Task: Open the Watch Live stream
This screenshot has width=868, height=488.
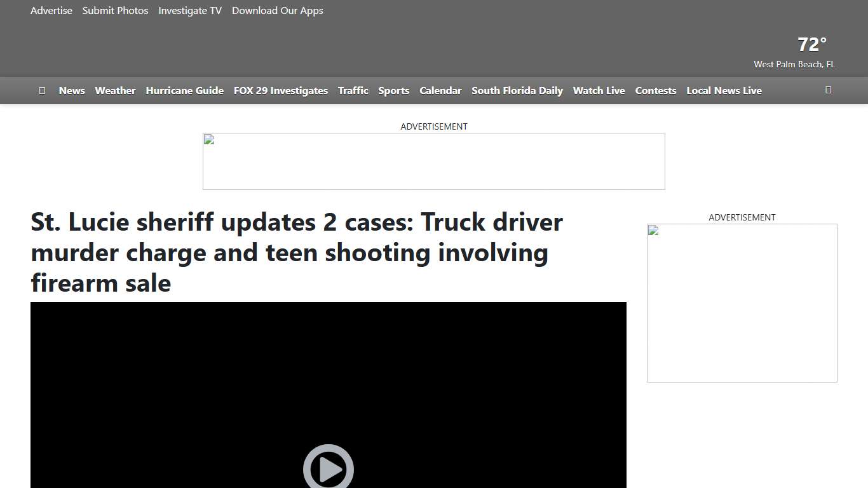Action: click(x=599, y=90)
